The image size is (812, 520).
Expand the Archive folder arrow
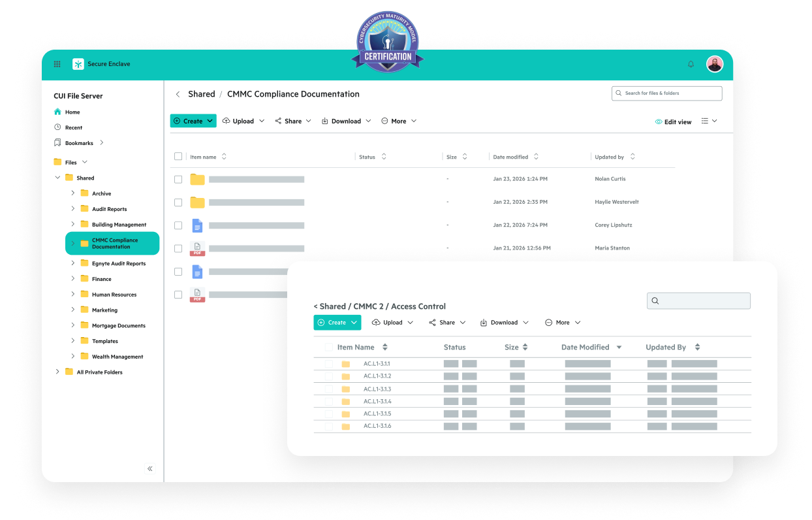click(x=72, y=193)
